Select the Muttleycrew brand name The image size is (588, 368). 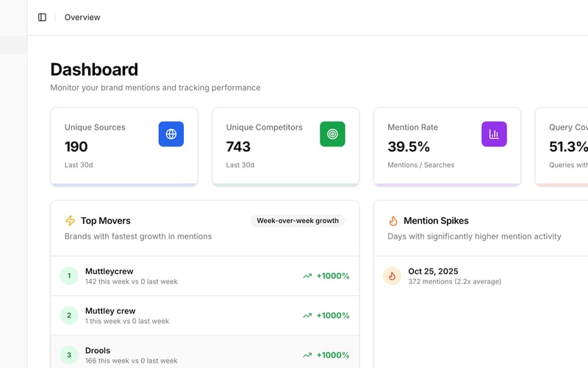(109, 271)
